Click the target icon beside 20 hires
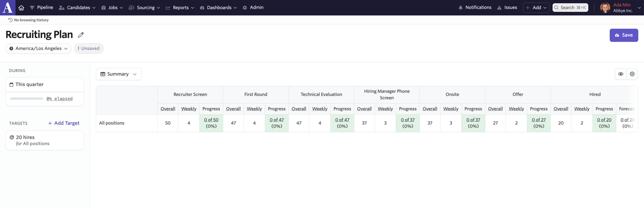The width and height of the screenshot is (644, 209). click(x=12, y=137)
